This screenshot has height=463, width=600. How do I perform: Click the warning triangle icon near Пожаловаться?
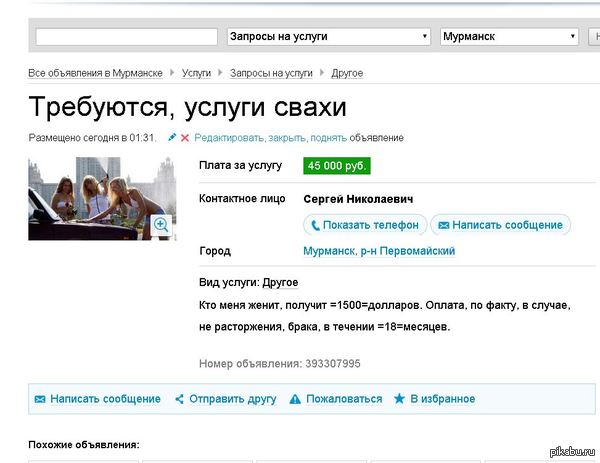[295, 399]
